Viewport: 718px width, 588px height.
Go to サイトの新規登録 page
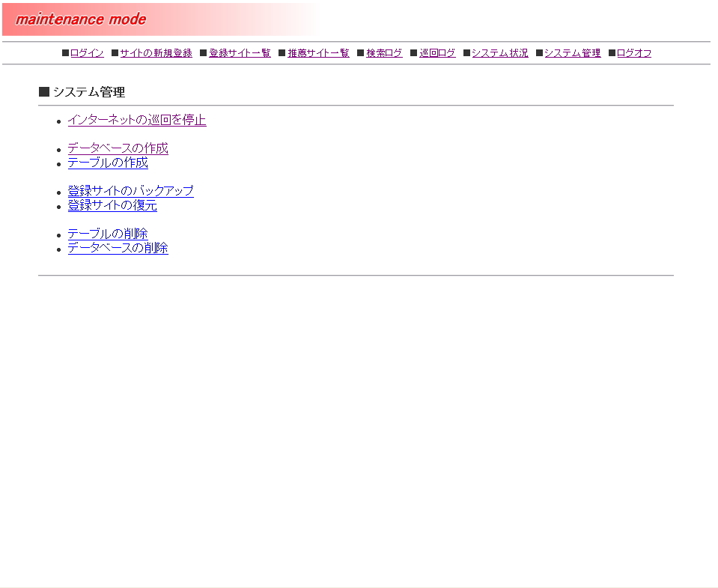click(x=156, y=53)
